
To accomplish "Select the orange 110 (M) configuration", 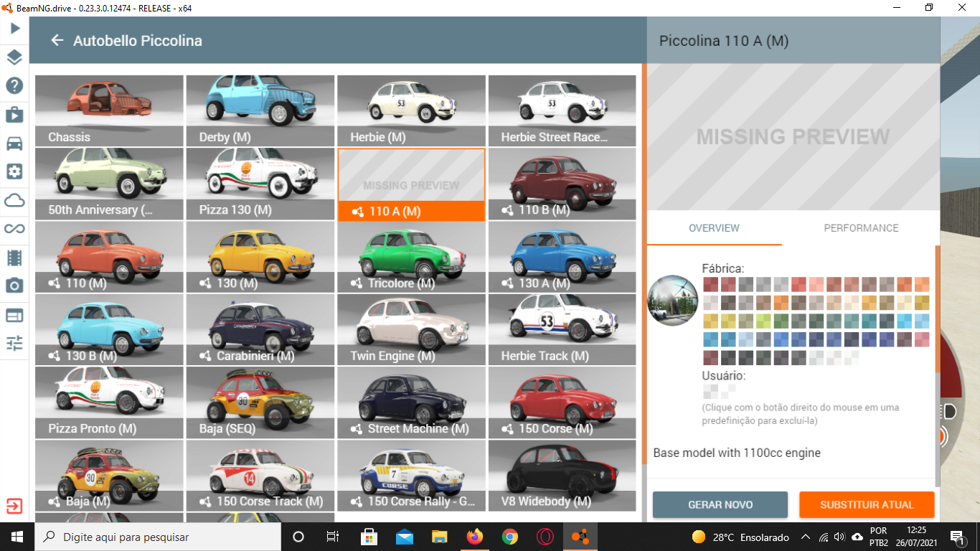I will point(109,257).
